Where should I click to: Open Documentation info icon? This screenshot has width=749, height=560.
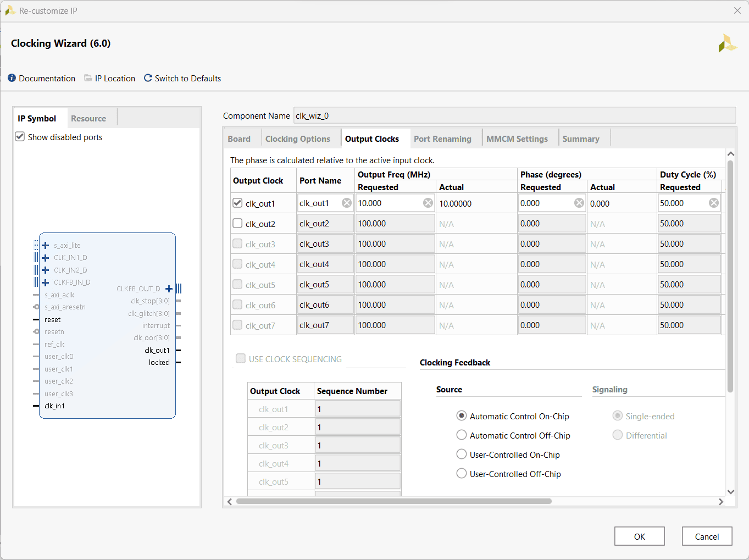click(x=12, y=78)
